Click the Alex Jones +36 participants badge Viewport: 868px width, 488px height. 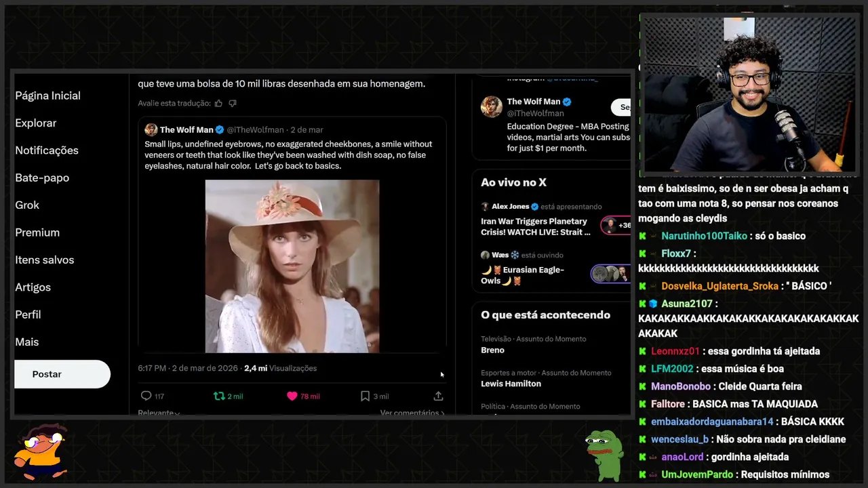point(616,225)
